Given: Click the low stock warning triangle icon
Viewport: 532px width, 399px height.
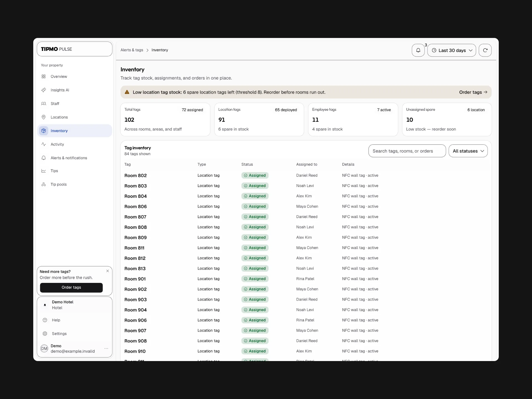Looking at the screenshot, I should [x=127, y=92].
